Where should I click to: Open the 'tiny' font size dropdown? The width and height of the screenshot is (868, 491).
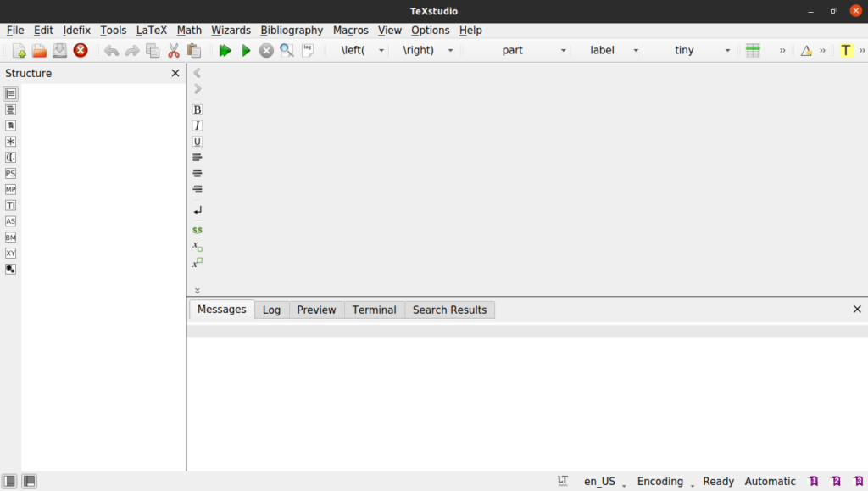727,50
